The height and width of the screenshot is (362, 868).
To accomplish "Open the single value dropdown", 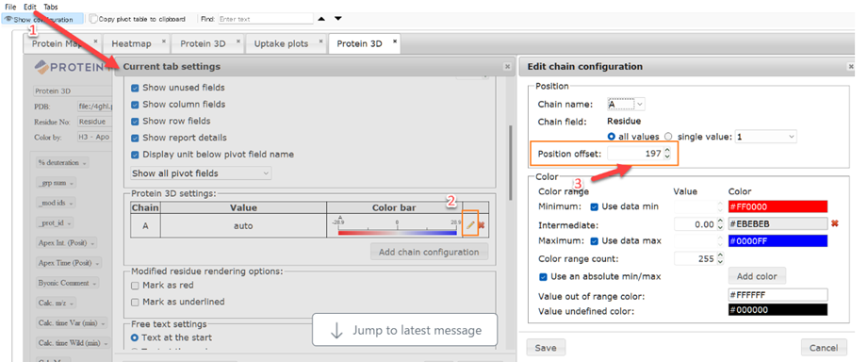I will click(765, 136).
